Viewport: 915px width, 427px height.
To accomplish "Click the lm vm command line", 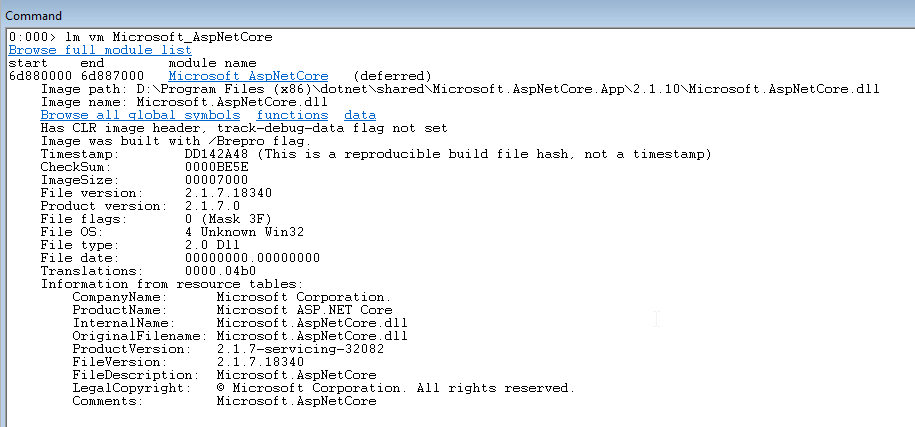I will pyautogui.click(x=141, y=37).
